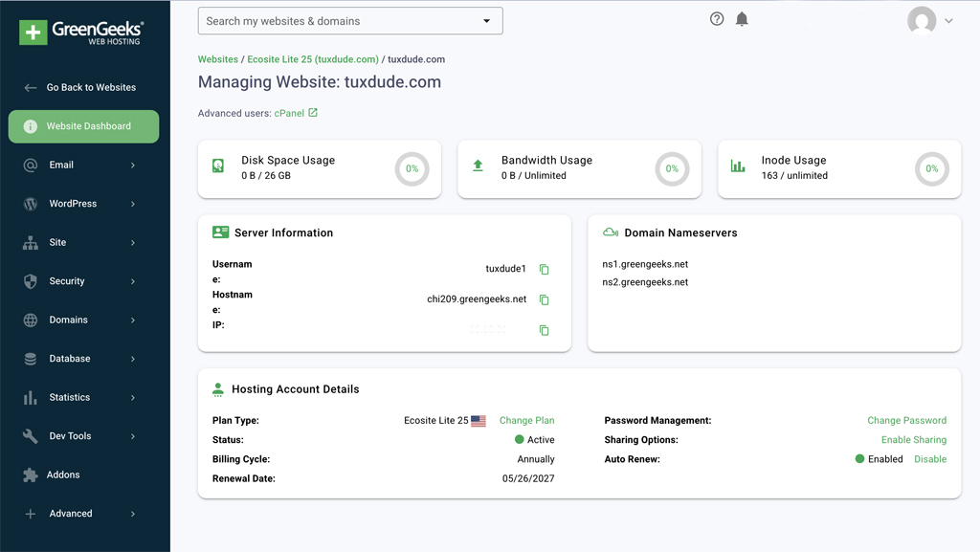This screenshot has height=552, width=980.
Task: Click the Statistics bar chart icon
Action: tap(30, 397)
